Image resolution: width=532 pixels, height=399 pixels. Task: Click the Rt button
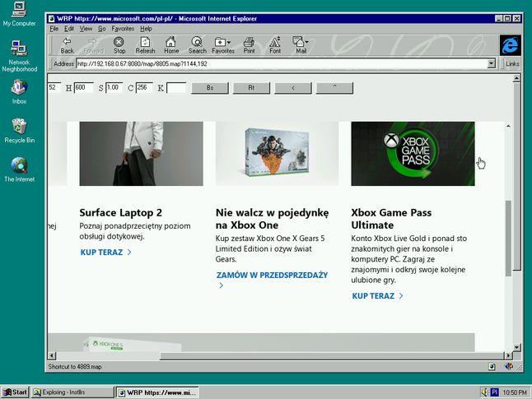[251, 88]
